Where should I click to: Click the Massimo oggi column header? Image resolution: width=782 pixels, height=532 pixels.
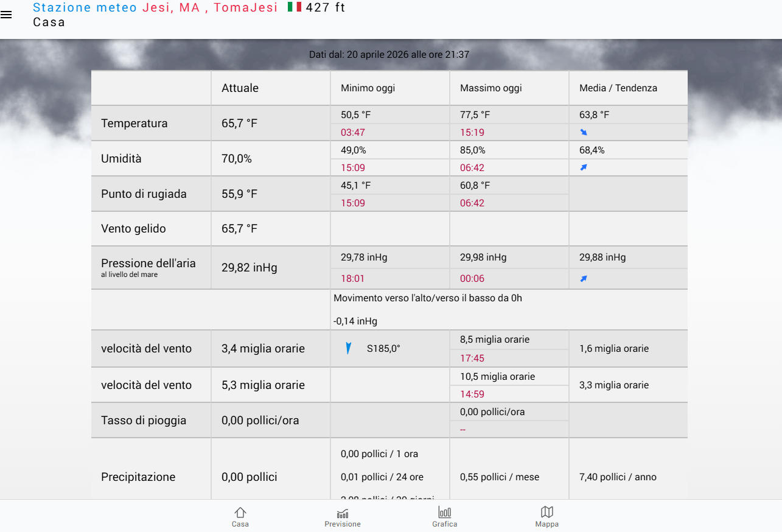[x=491, y=88]
